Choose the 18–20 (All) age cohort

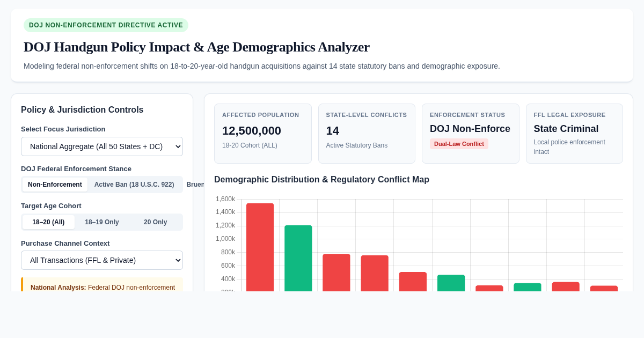click(48, 222)
